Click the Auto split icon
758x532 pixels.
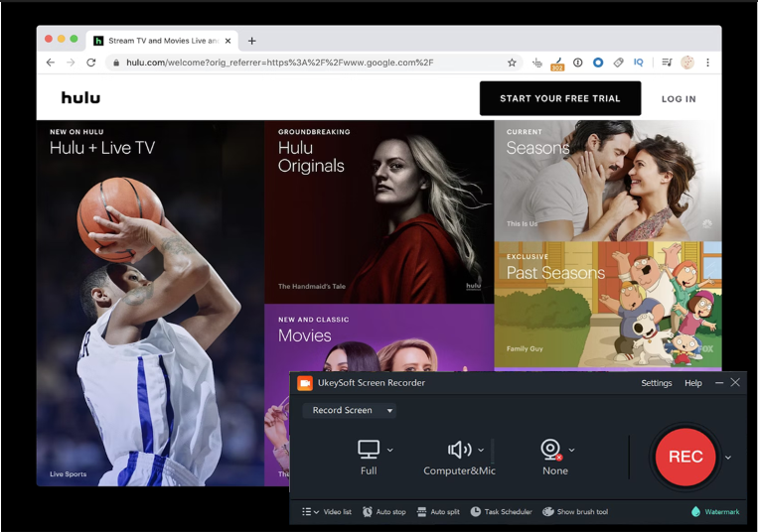point(421,512)
